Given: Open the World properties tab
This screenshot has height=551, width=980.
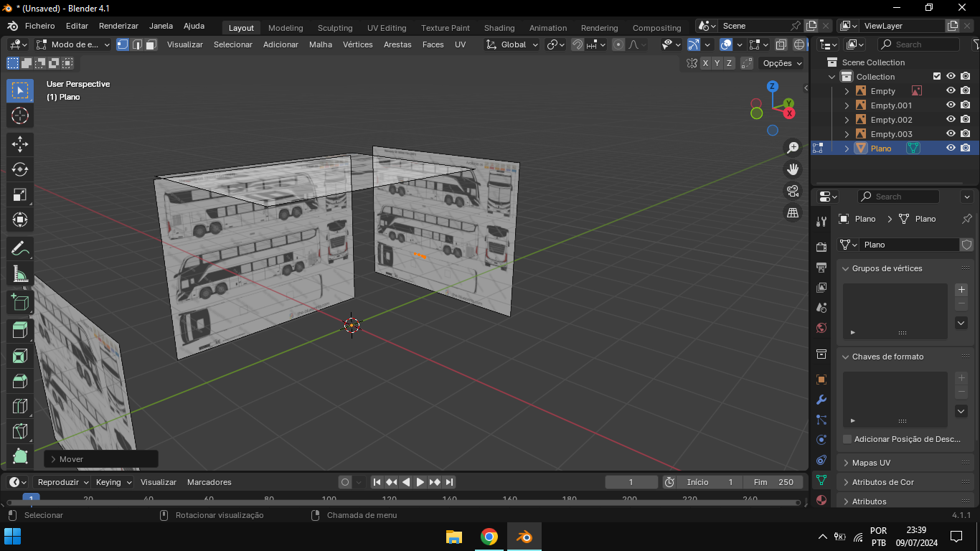Looking at the screenshot, I should click(821, 328).
